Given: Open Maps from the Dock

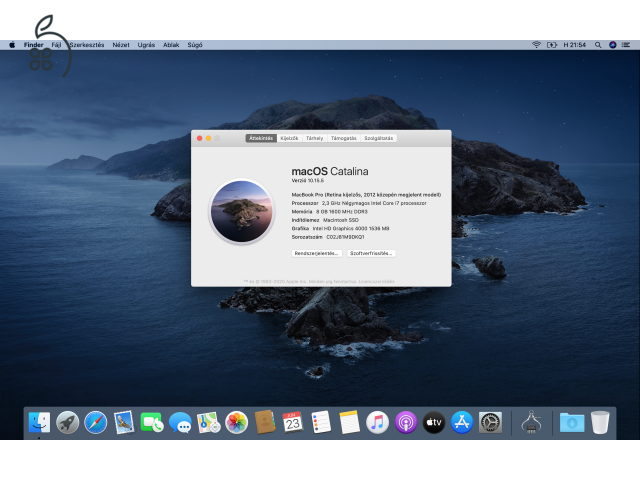Looking at the screenshot, I should point(208,422).
